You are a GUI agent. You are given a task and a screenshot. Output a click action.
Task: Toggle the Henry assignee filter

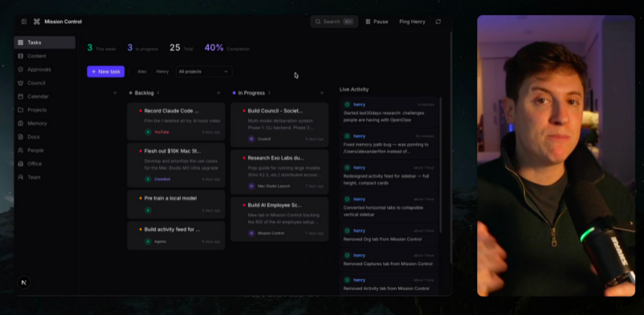point(162,72)
